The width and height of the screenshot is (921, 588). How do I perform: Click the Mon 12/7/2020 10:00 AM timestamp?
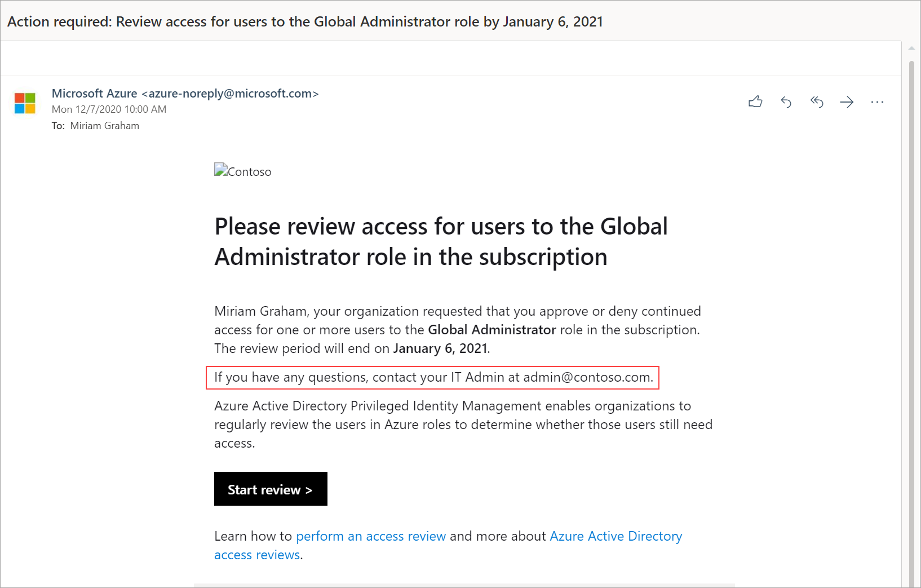(109, 109)
